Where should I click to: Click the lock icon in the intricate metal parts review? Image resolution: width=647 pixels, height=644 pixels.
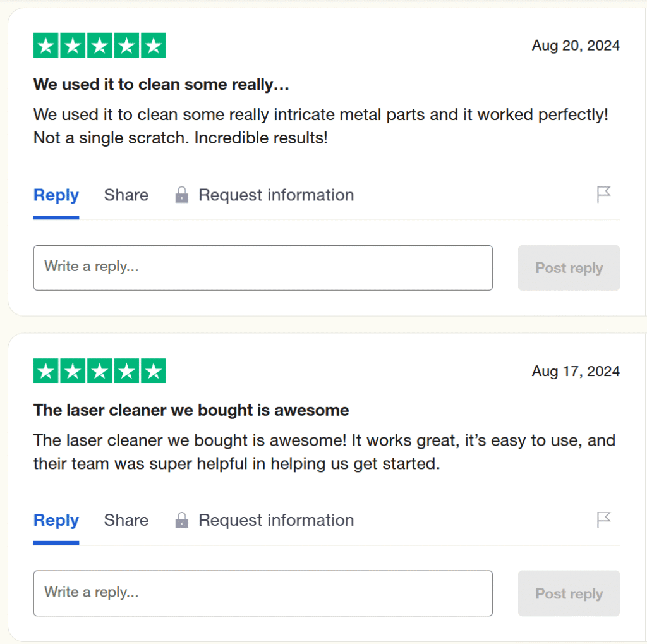click(x=182, y=195)
